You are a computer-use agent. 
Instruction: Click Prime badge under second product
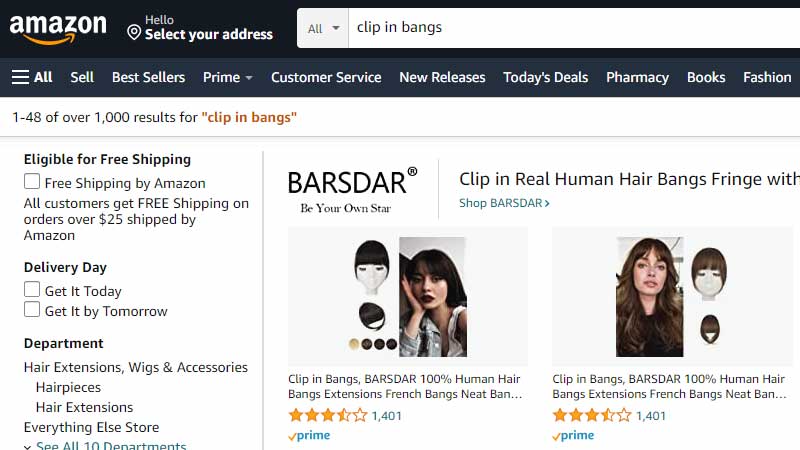(573, 435)
